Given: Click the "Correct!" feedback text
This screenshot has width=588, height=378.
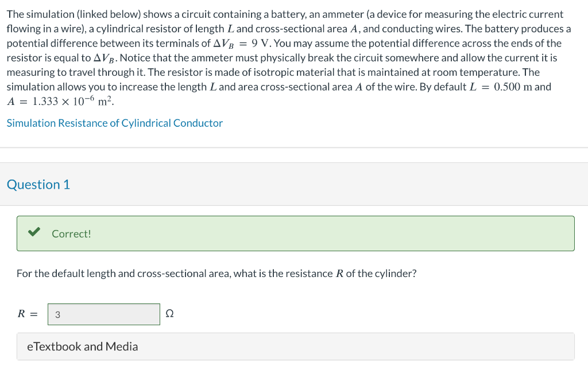Looking at the screenshot, I should click(x=71, y=233).
